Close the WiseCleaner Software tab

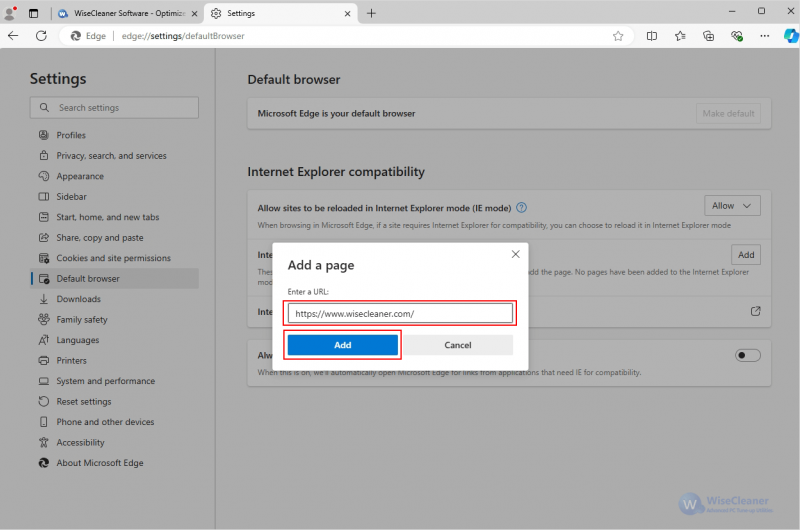point(194,14)
